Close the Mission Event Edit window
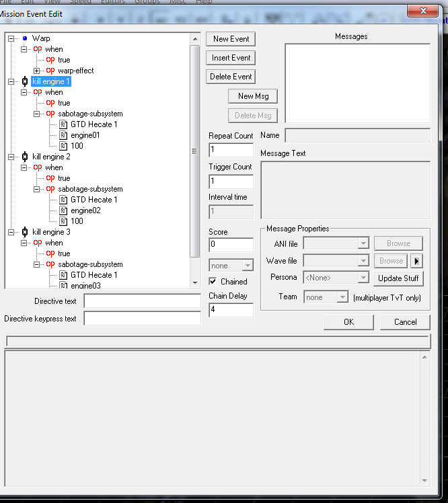The image size is (448, 503). tap(423, 11)
